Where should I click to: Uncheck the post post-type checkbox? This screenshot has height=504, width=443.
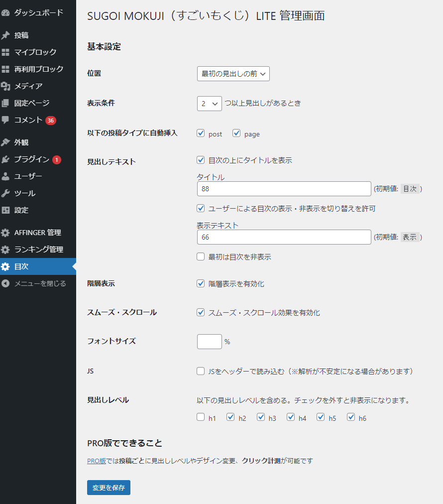[x=201, y=133]
